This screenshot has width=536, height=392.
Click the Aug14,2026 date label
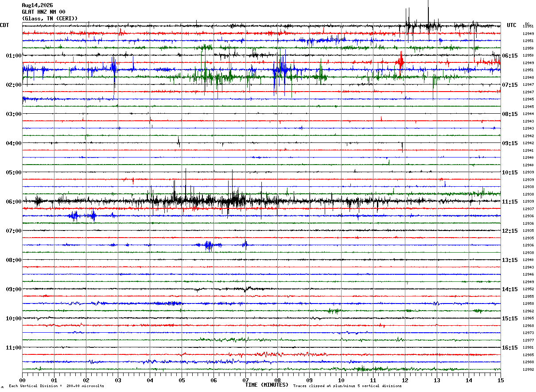tap(37, 5)
